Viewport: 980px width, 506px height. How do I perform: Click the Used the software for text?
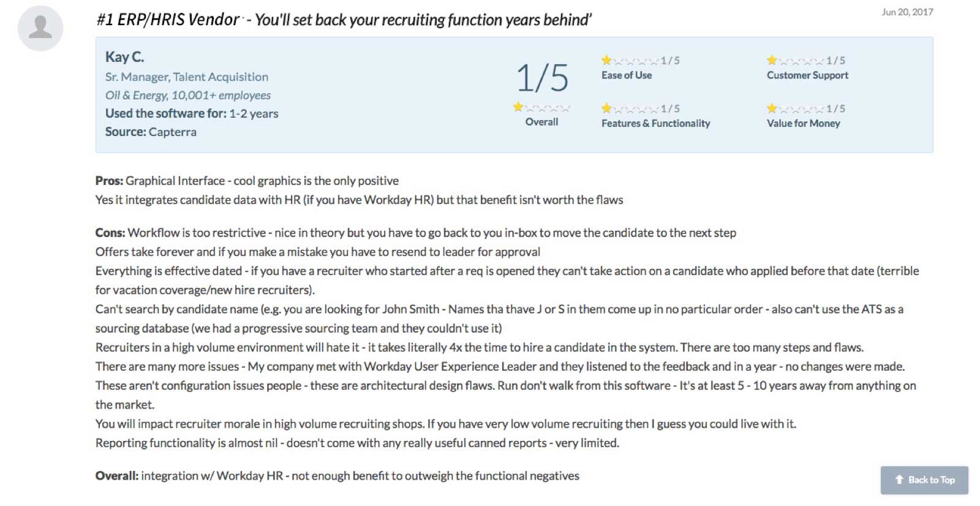point(165,113)
